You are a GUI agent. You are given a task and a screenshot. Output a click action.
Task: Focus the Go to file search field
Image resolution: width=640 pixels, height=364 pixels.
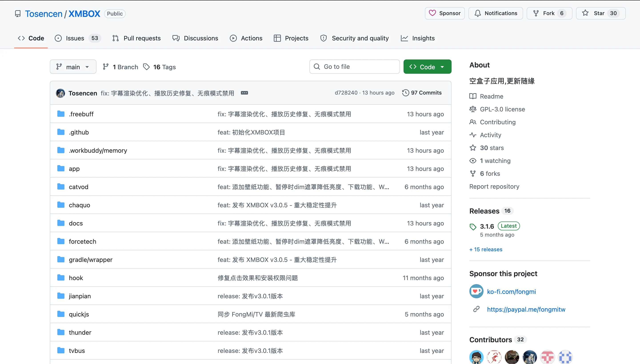click(x=354, y=67)
